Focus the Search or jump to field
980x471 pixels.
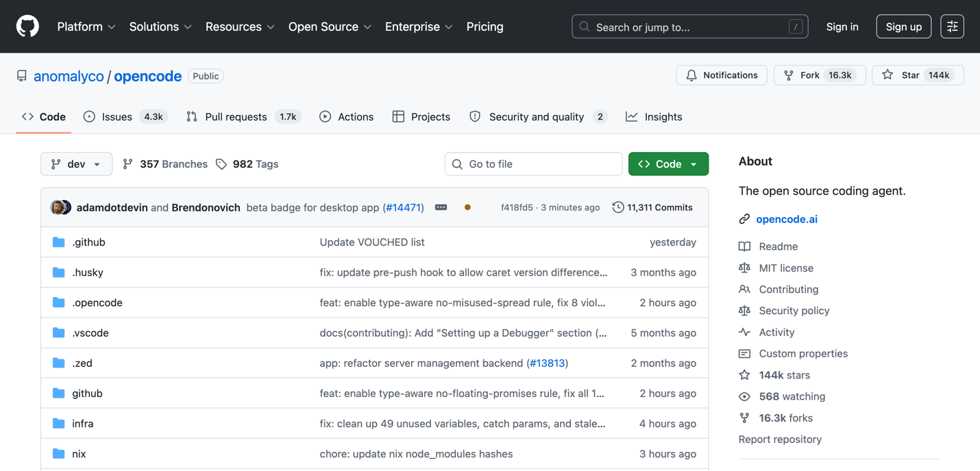(x=689, y=27)
